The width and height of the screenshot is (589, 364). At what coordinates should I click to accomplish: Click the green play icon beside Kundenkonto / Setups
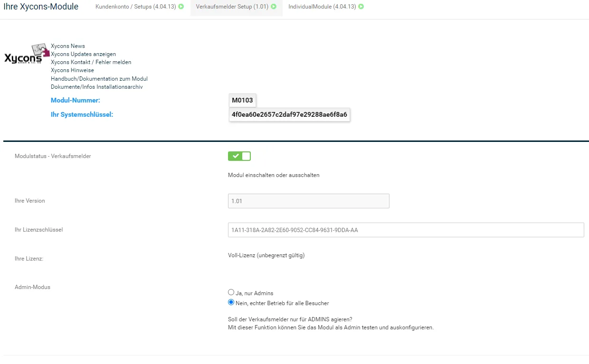pyautogui.click(x=181, y=7)
